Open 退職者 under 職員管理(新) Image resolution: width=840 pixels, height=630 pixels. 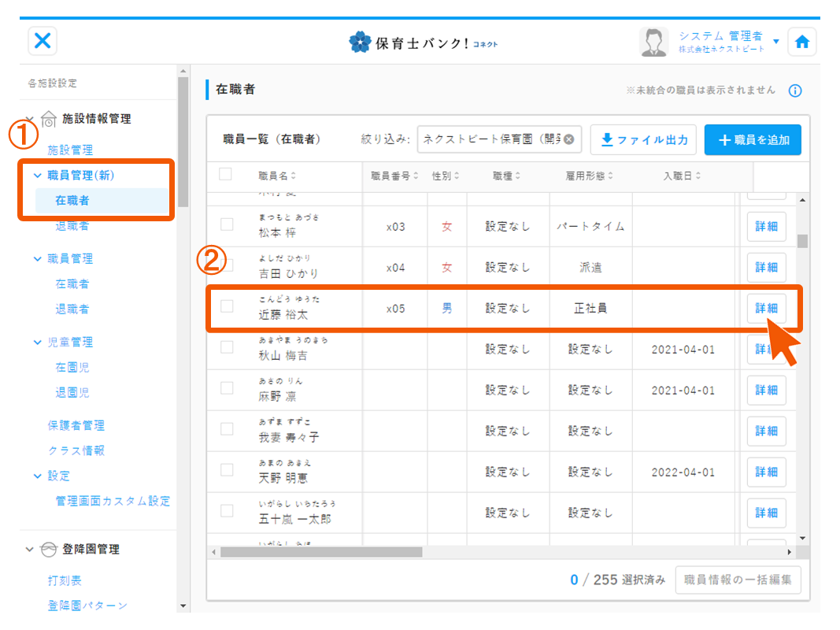72,226
